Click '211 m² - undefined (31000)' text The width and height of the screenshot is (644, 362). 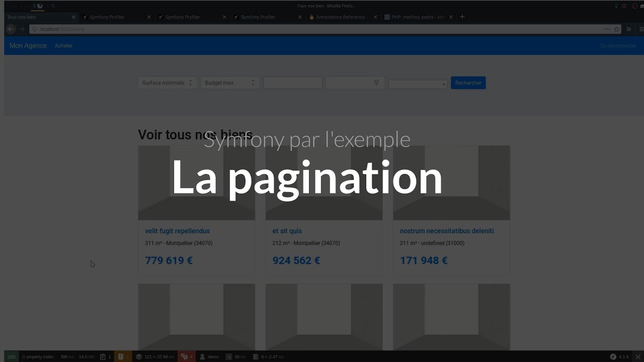(432, 243)
